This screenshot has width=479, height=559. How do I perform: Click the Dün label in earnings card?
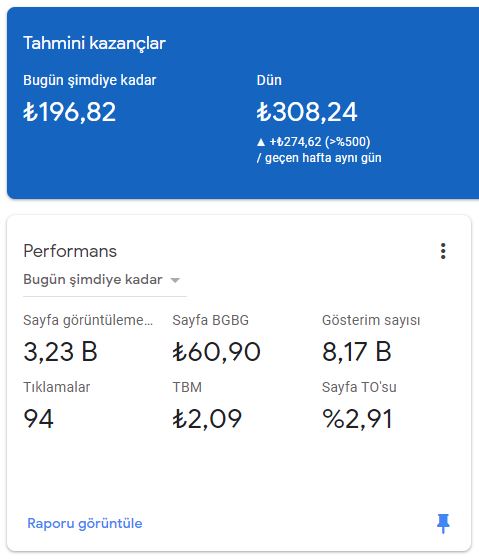[269, 80]
